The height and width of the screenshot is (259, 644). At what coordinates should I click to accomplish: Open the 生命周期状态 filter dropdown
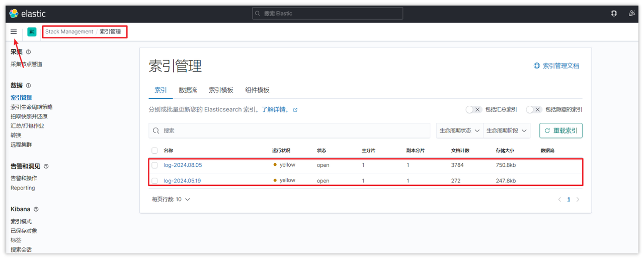pyautogui.click(x=459, y=131)
